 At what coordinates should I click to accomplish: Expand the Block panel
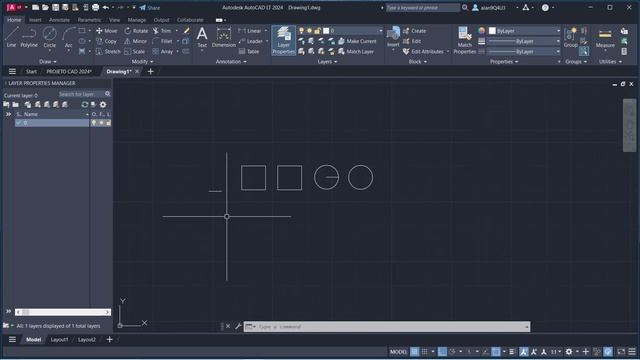pos(418,62)
